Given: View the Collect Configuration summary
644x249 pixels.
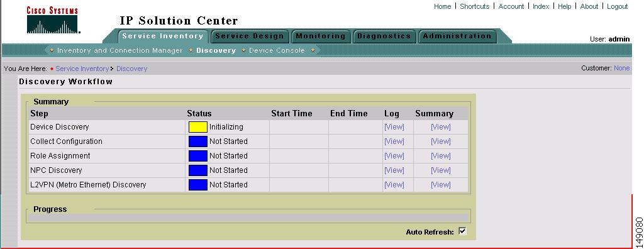Looking at the screenshot, I should coord(441,141).
